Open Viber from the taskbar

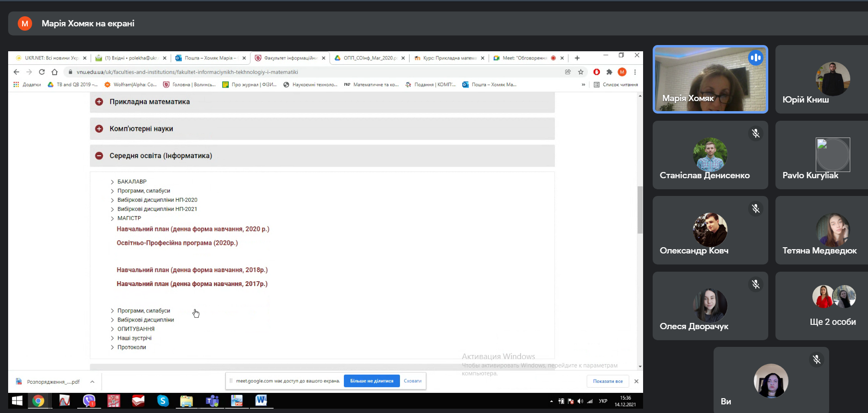tap(89, 401)
